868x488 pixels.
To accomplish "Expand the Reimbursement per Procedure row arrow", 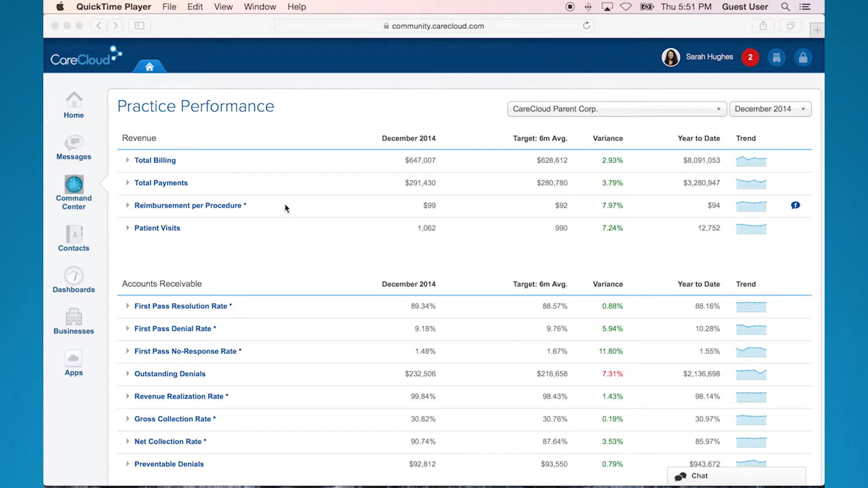I will point(127,205).
